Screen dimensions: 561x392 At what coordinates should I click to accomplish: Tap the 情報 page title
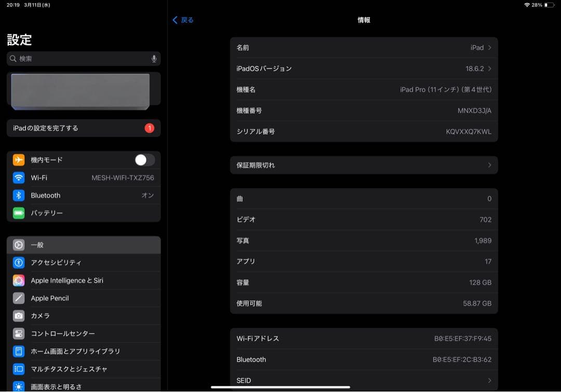[364, 20]
